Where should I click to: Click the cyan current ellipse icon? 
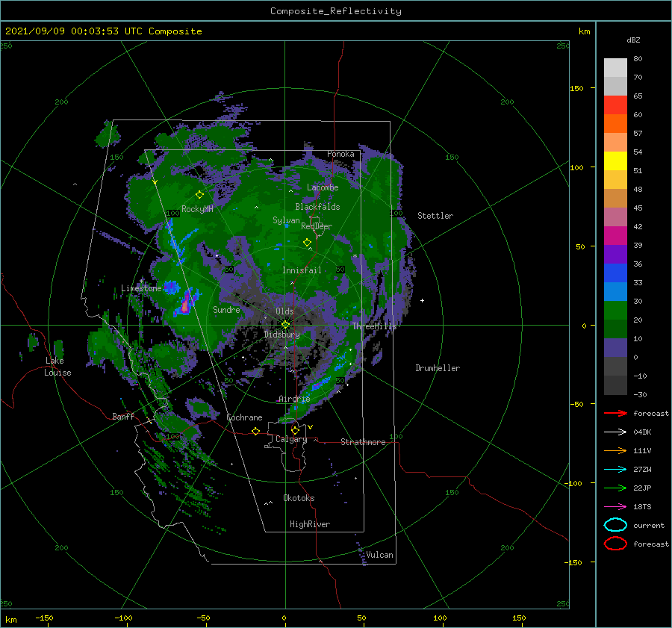(x=615, y=525)
